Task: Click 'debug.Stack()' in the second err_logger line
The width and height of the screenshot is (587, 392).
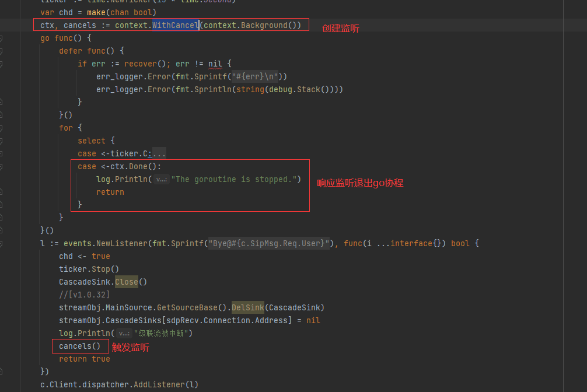Action: click(x=299, y=89)
